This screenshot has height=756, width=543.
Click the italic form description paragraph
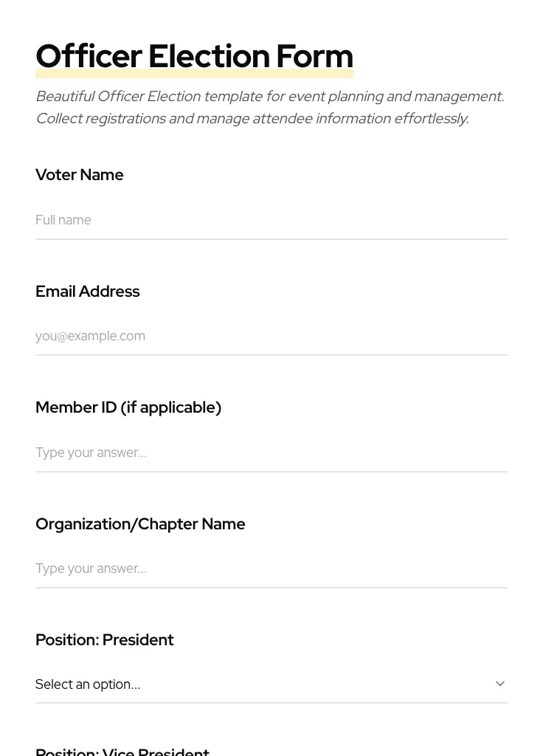pos(270,107)
